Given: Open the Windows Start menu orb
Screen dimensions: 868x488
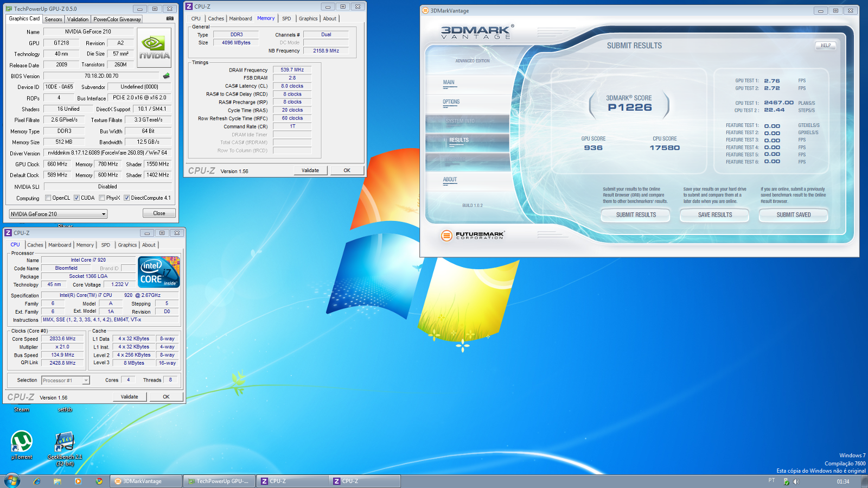Looking at the screenshot, I should coord(12,480).
